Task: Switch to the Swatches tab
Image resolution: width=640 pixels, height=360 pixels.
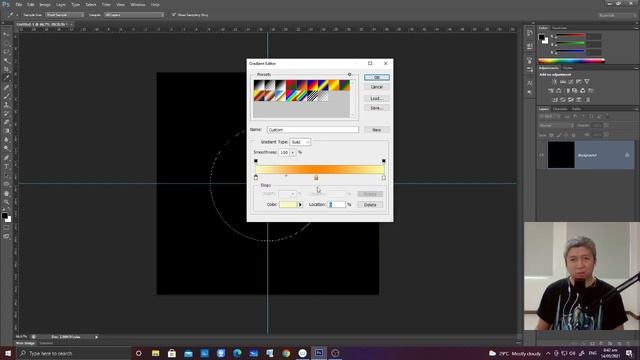Action: 559,28
